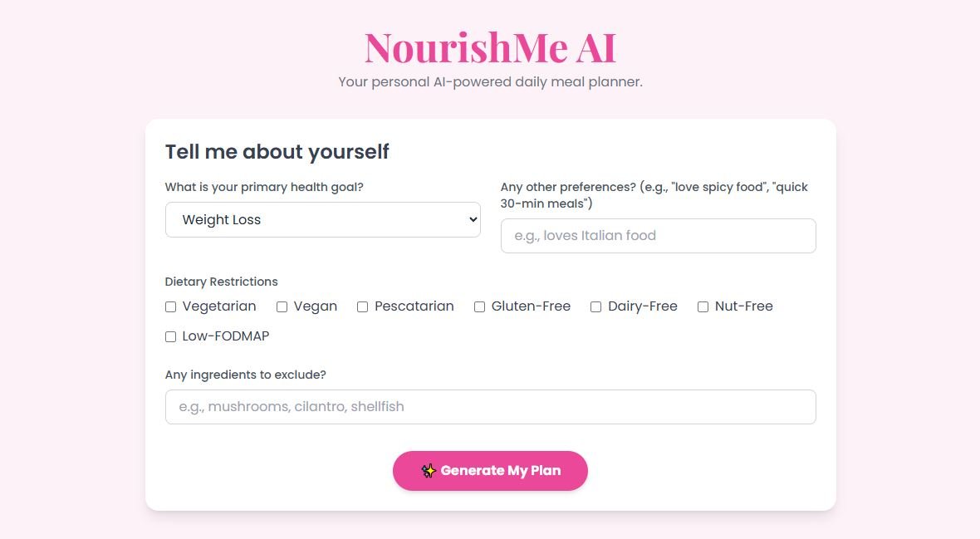Click the Tell me about yourself heading

pos(277,151)
